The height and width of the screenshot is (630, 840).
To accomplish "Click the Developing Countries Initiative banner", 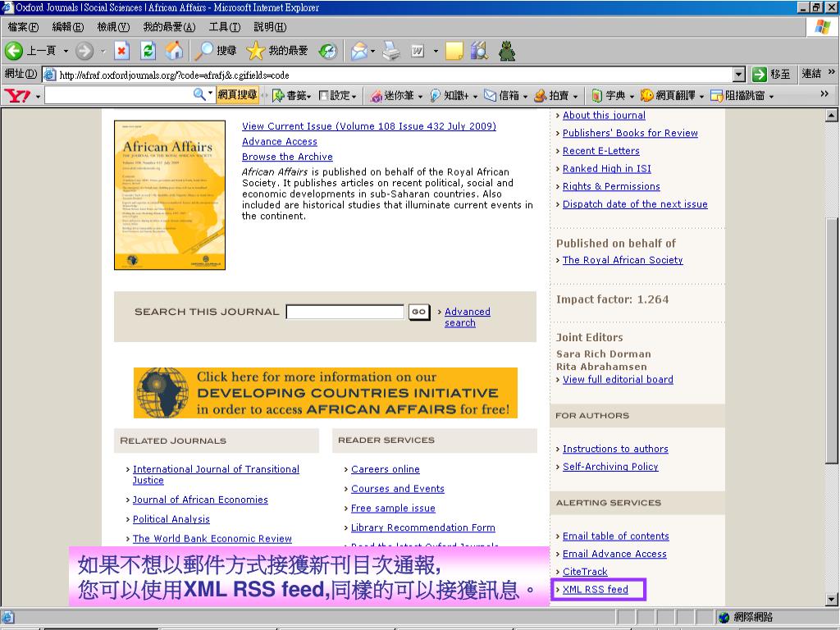I will (x=326, y=393).
